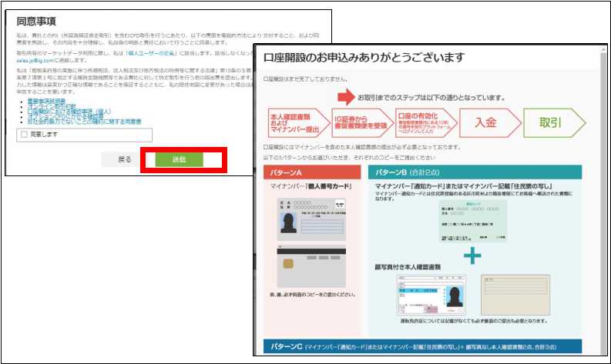
Task: Open 口座開設における確認事項（個人） link
Action: tap(60, 112)
